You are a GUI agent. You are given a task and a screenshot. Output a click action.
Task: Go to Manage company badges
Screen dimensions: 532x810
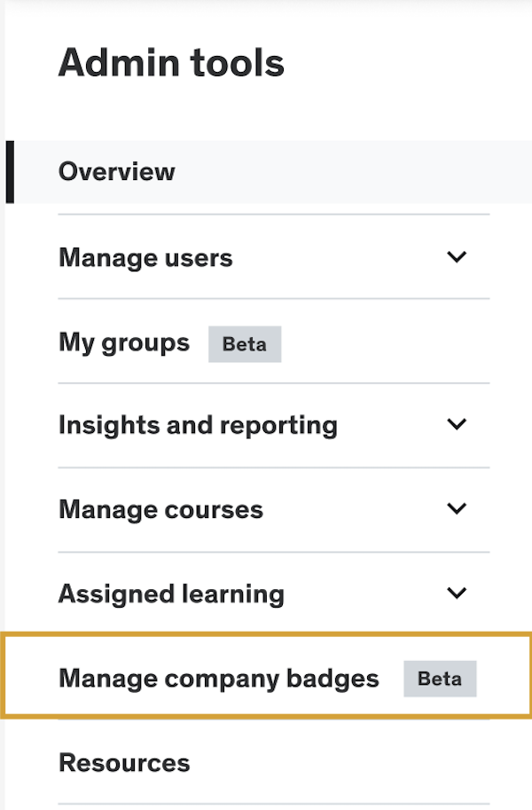pos(218,679)
